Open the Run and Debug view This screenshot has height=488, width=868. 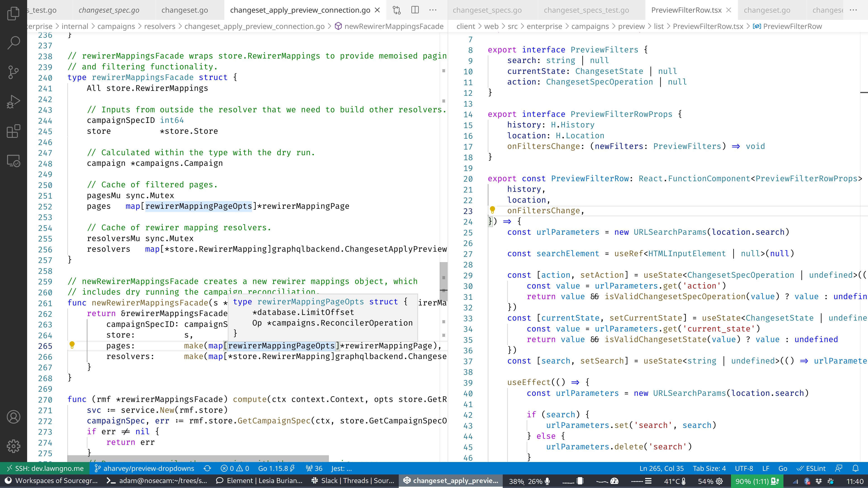(14, 101)
